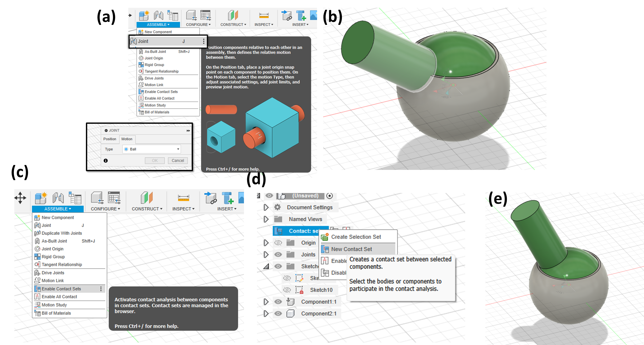Select the four-arrow Move tool in panel (c)
The height and width of the screenshot is (345, 644).
click(x=20, y=198)
